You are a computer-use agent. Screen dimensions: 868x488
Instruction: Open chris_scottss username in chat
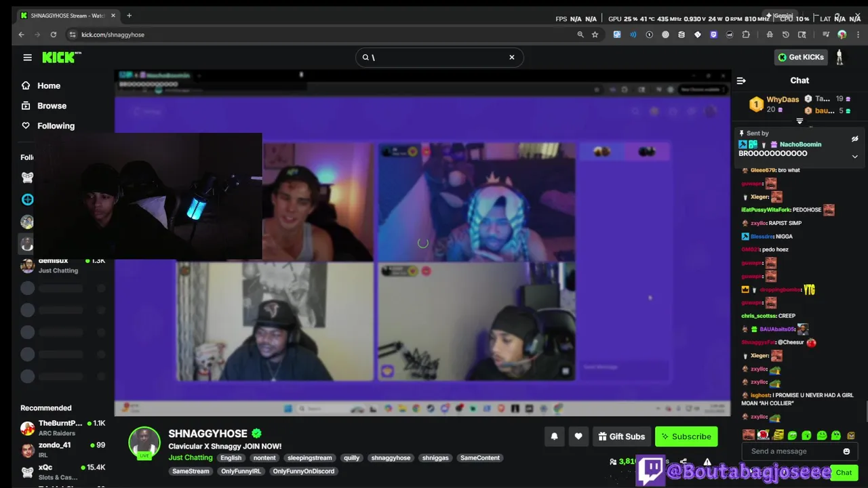click(759, 316)
